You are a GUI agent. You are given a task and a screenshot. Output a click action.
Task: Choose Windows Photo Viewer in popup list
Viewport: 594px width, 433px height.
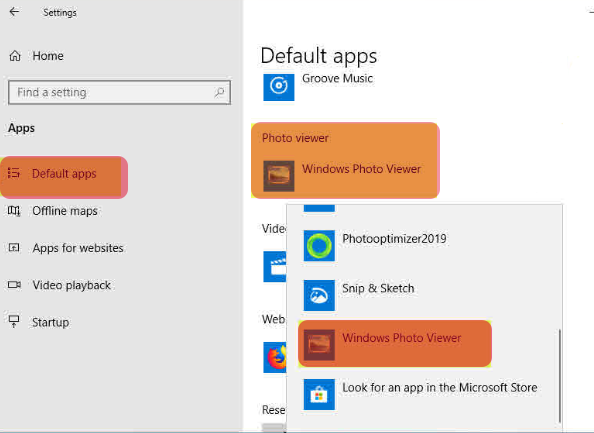click(395, 344)
